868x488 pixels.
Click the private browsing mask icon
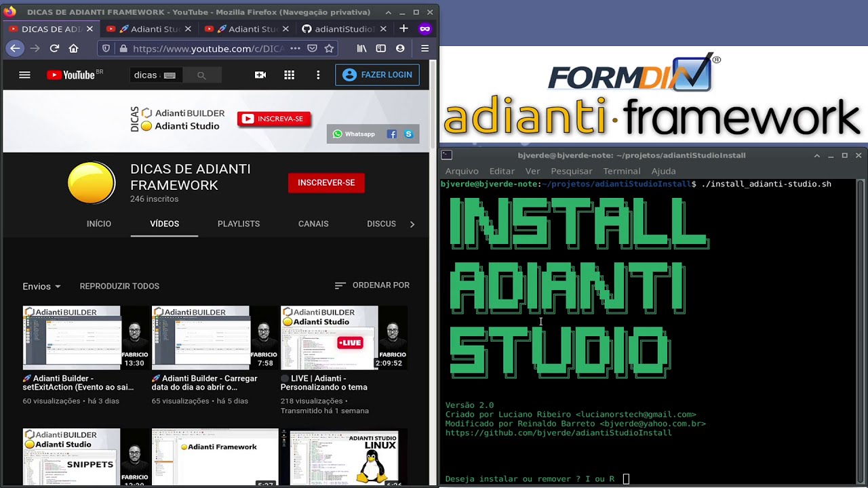coord(425,28)
